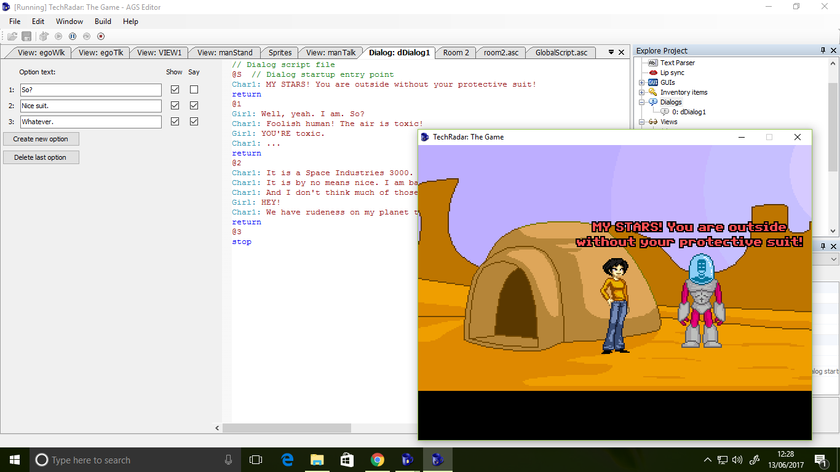Click the AGS Editor icon in the title bar
This screenshot has width=840, height=472.
[6, 7]
